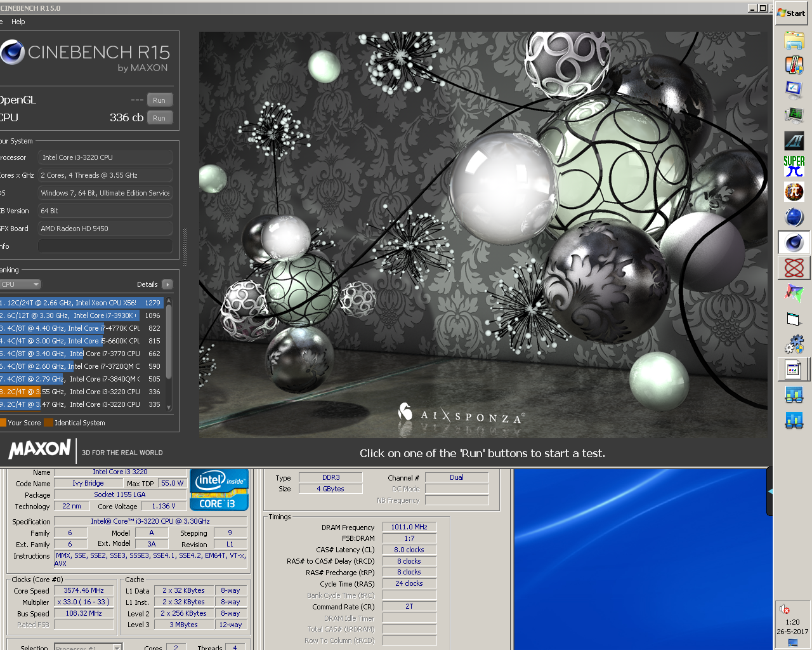
Task: Select the Core i7-3720QM ranking row
Action: click(82, 366)
